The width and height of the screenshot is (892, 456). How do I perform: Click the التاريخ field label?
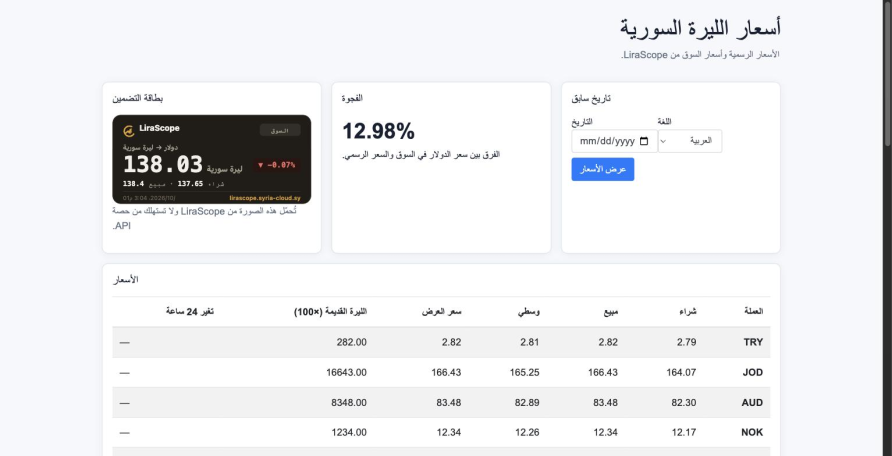(x=582, y=122)
